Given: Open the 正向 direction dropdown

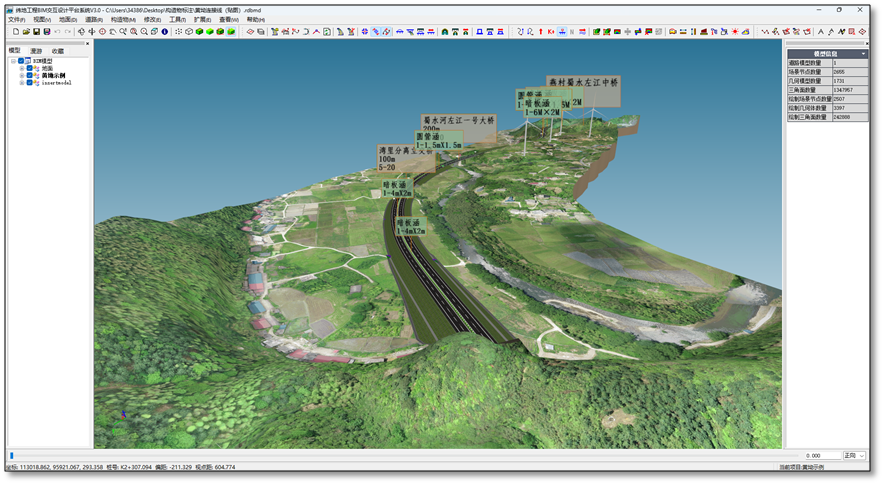Looking at the screenshot, I should (855, 456).
